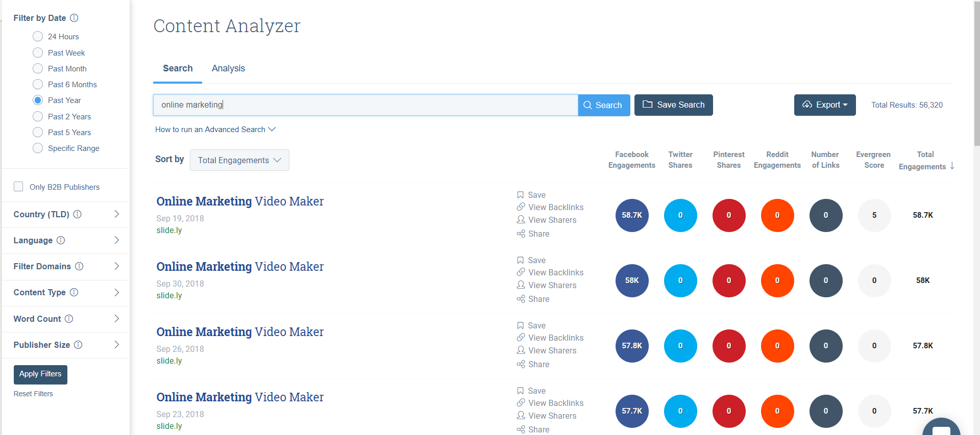Viewport: 980px width, 435px height.
Task: Click the Evergreen Score circle in Sep 30 row
Action: tap(874, 280)
